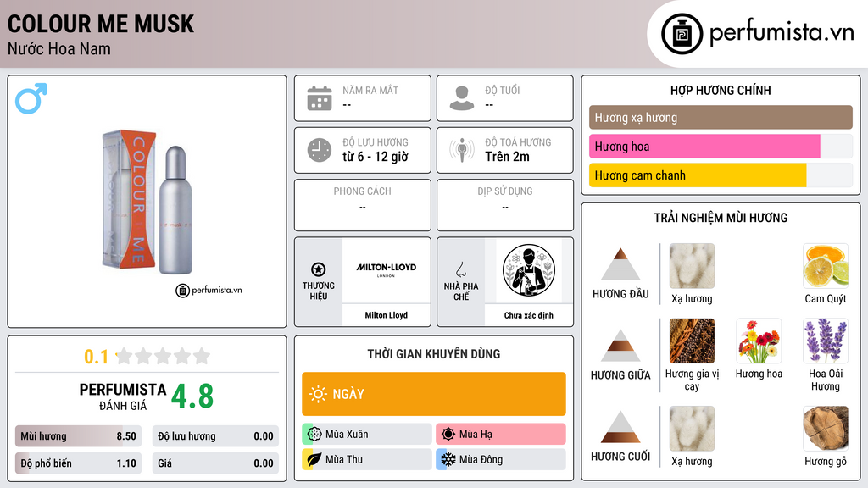
Task: Click the 0.1 user rating value
Action: pyautogui.click(x=97, y=357)
